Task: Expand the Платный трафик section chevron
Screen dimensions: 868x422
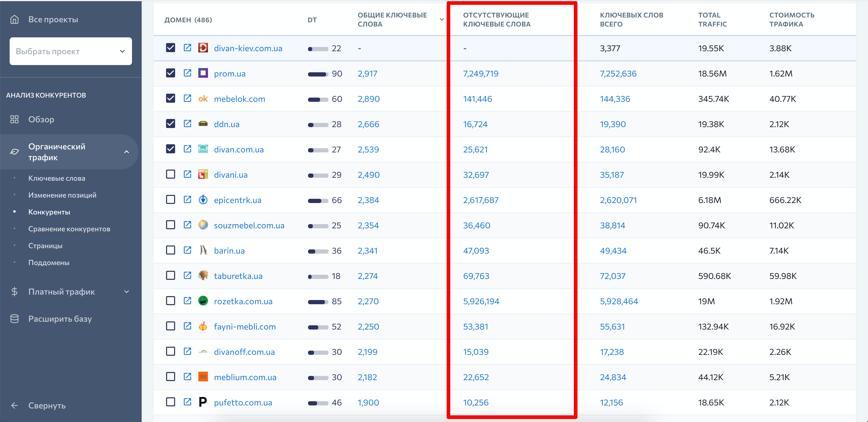Action: pyautogui.click(x=127, y=292)
